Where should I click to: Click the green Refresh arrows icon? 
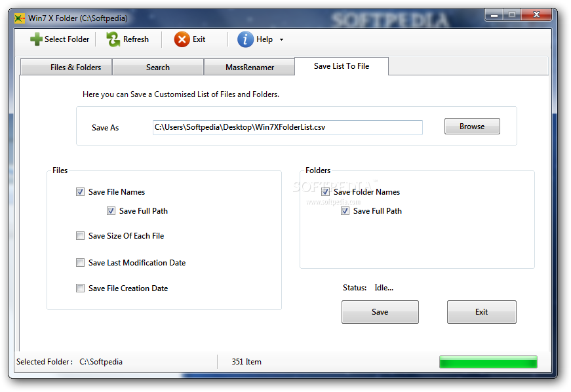[x=113, y=39]
